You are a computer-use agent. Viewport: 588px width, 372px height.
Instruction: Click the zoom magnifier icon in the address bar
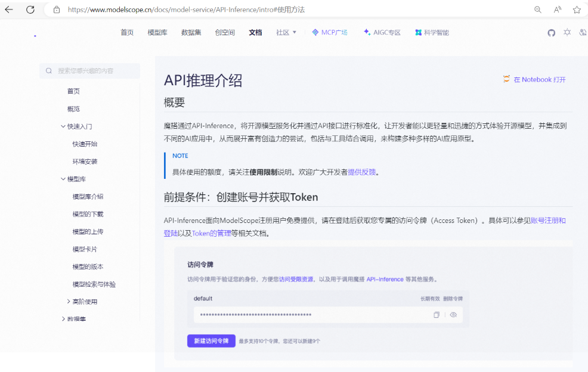coord(538,10)
